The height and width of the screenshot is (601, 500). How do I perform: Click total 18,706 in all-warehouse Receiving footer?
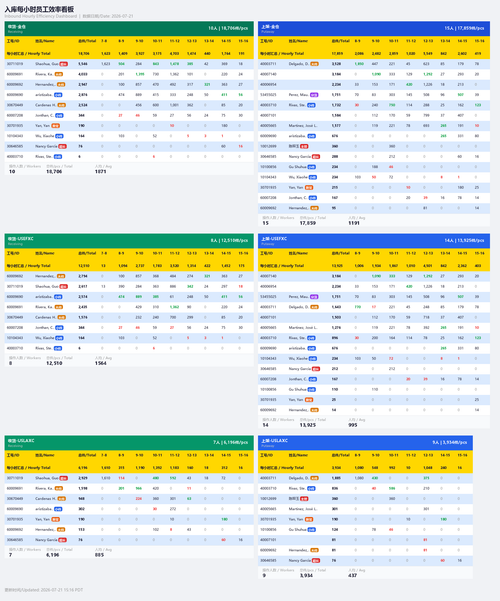54,172
